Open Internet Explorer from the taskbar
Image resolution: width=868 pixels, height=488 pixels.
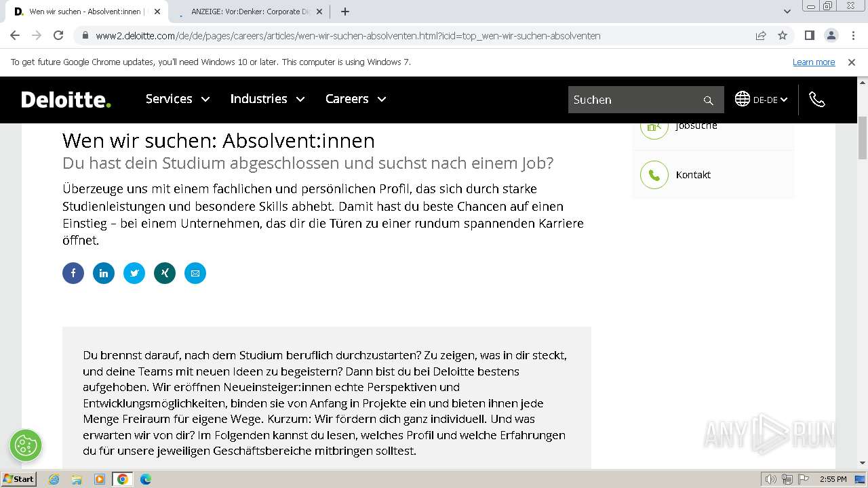pos(54,479)
